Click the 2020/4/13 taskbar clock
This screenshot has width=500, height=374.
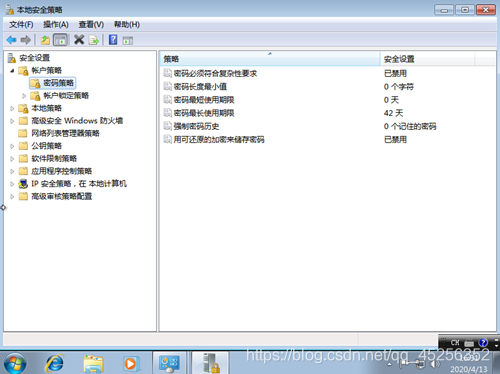[469, 369]
